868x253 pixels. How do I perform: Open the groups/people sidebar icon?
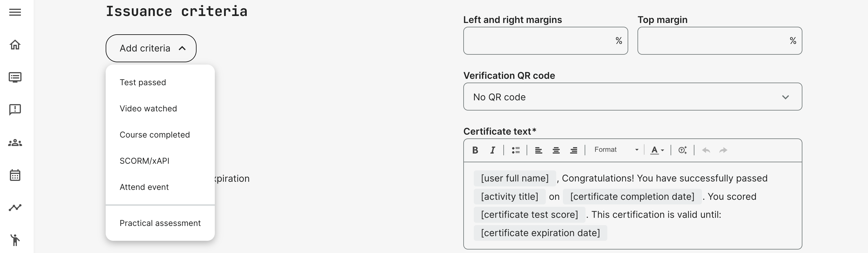tap(15, 143)
